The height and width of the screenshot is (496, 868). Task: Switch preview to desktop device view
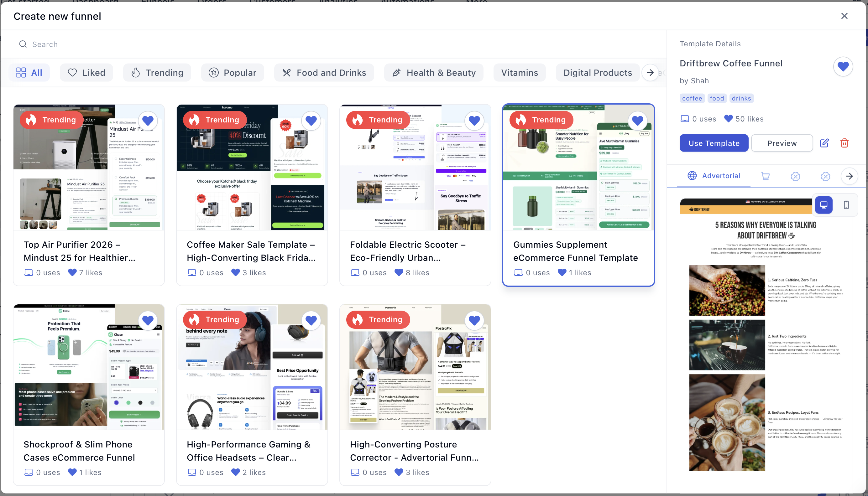(824, 205)
